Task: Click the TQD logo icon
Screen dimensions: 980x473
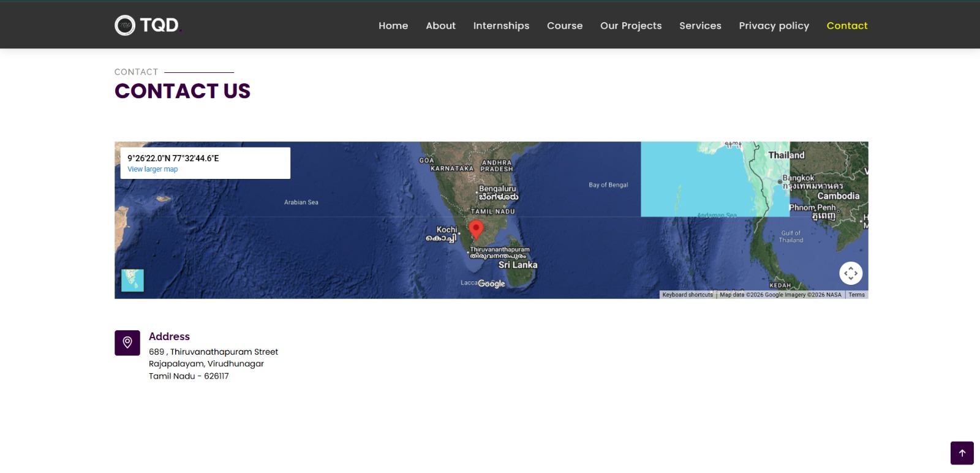Action: coord(125,25)
